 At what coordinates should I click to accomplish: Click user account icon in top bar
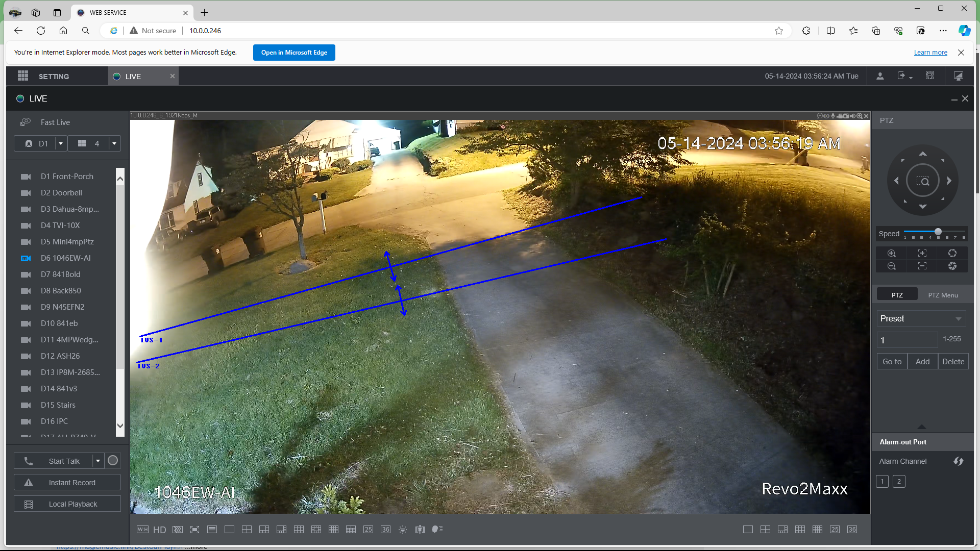click(x=880, y=76)
